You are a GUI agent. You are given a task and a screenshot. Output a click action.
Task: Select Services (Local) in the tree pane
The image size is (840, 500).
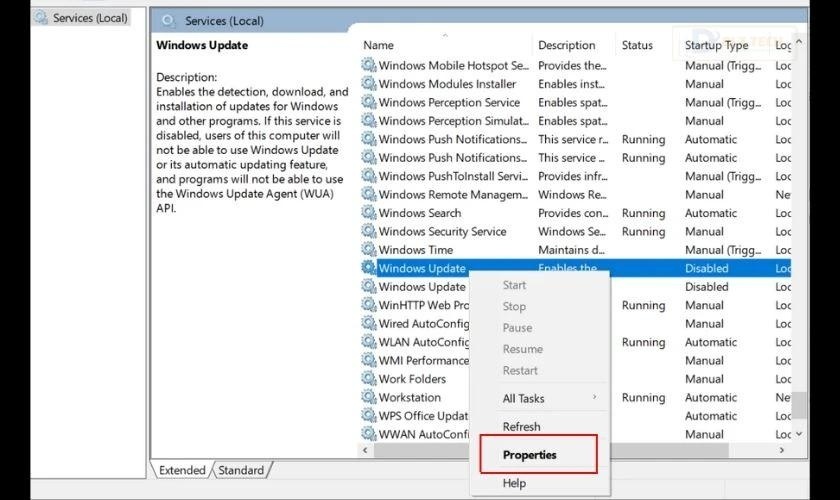(x=90, y=18)
